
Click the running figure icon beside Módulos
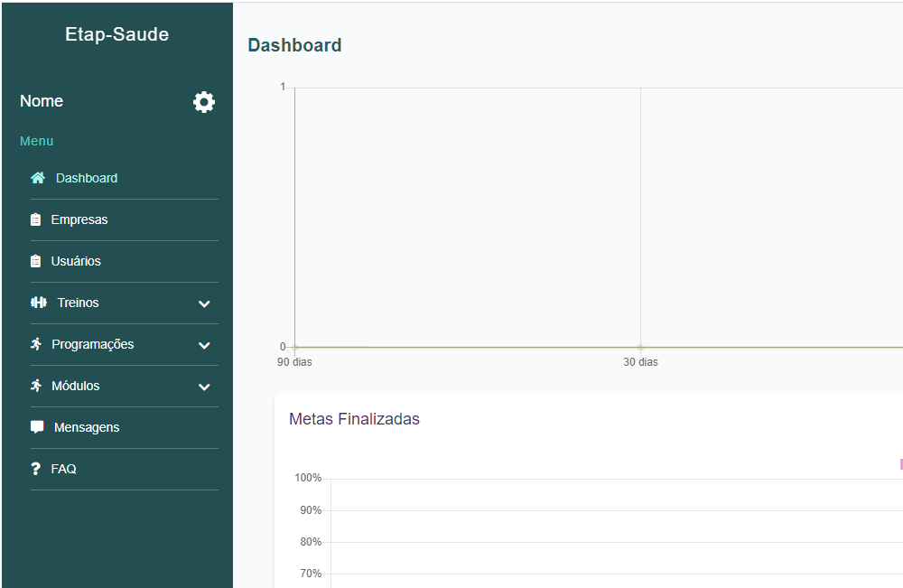[x=36, y=386]
